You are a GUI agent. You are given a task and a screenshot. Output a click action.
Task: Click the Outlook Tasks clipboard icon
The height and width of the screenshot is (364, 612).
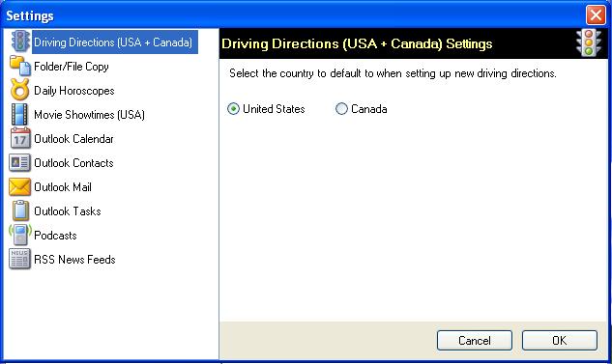(x=20, y=210)
